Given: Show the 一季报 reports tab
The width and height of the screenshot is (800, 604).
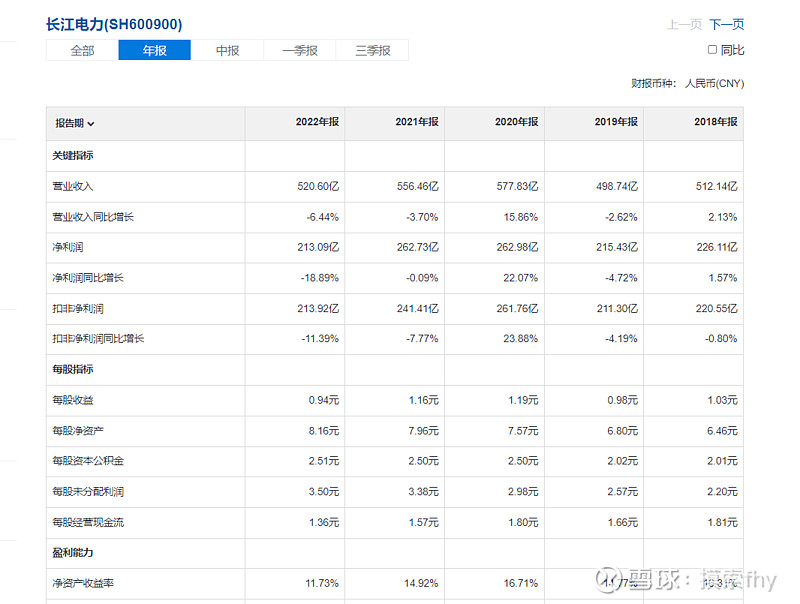Looking at the screenshot, I should (300, 51).
